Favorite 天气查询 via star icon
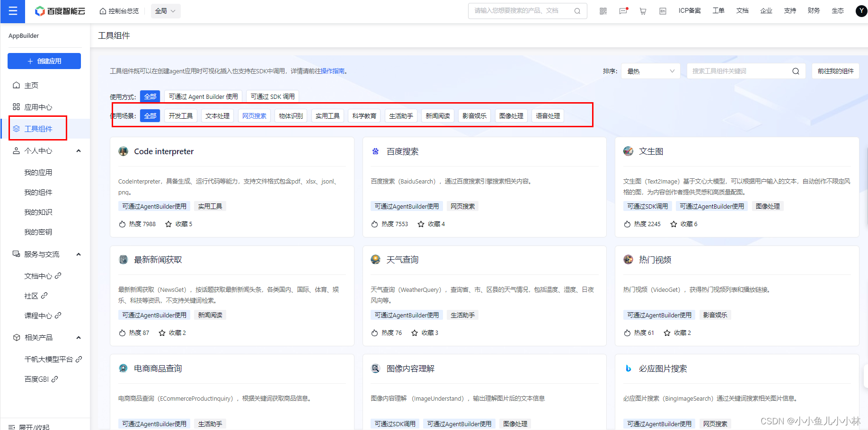The width and height of the screenshot is (868, 430). click(415, 333)
